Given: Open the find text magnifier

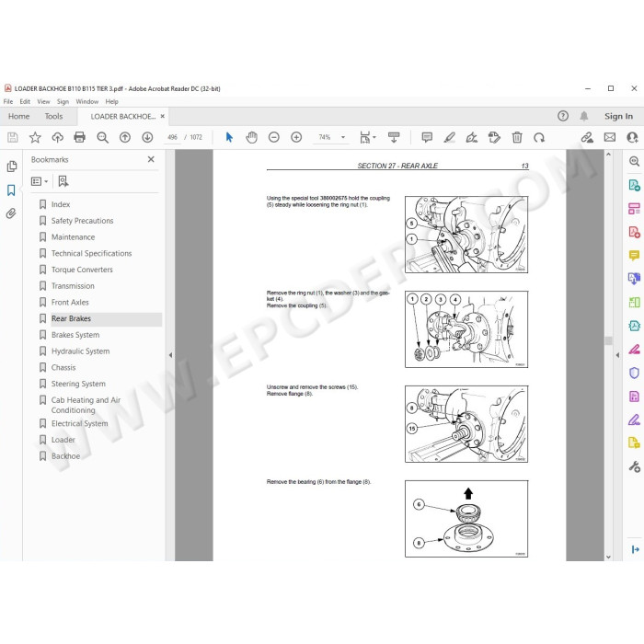Looking at the screenshot, I should point(102,137).
